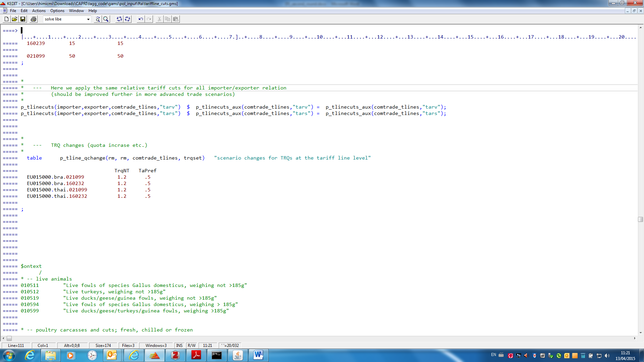Click the horizontal scrollbar right arrow

pyautogui.click(x=635, y=338)
